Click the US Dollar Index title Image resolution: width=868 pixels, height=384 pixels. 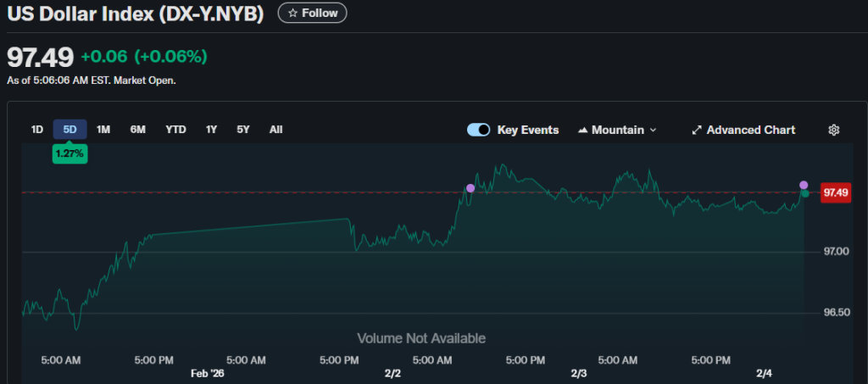click(135, 14)
